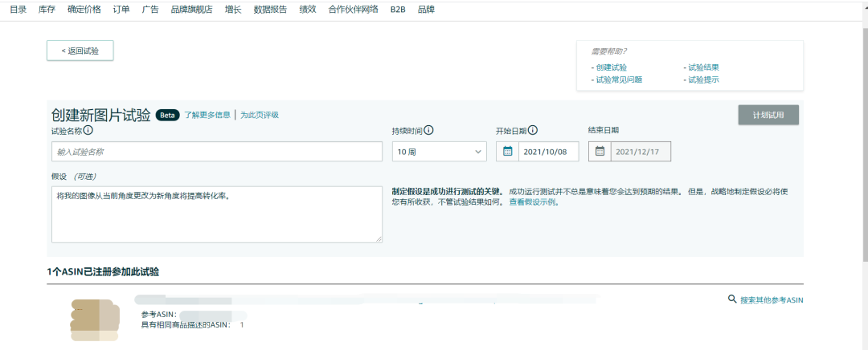The height and width of the screenshot is (350, 868).
Task: Click the Beta badge beside the title
Action: [167, 116]
